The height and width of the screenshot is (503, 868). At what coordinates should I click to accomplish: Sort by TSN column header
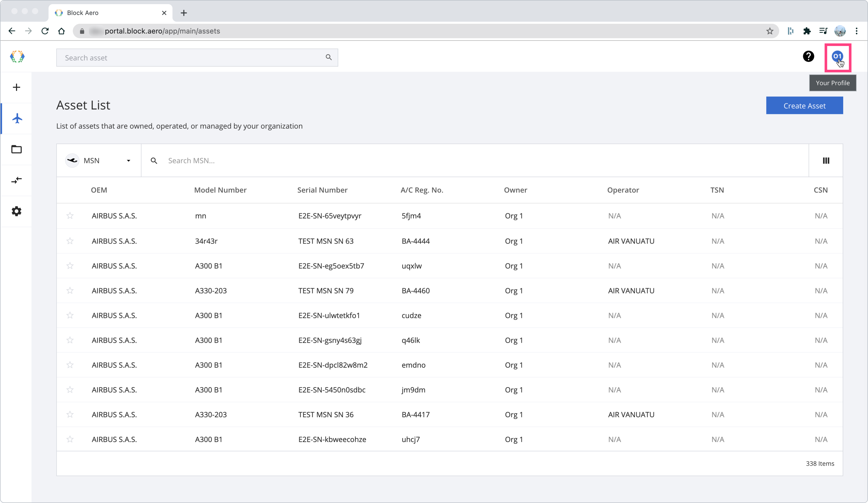[717, 190]
